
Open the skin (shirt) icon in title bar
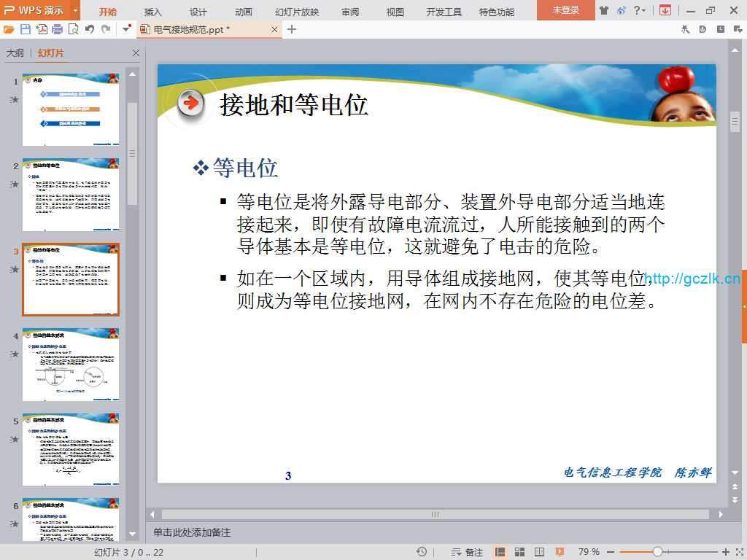click(604, 10)
